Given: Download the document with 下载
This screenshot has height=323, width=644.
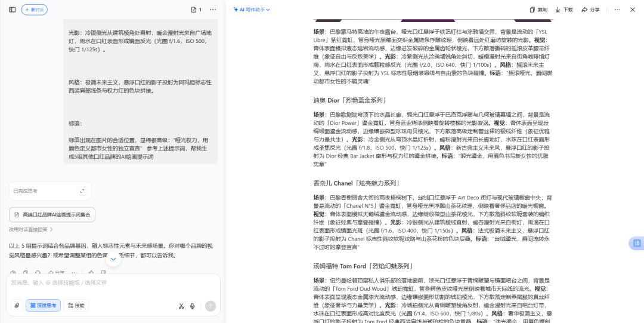Looking at the screenshot, I should (x=564, y=10).
